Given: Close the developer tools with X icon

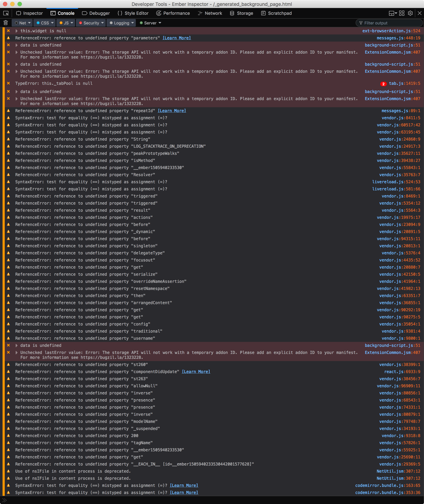Looking at the screenshot, I should (419, 13).
